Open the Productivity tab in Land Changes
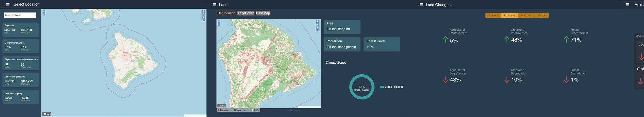Image resolution: width=644 pixels, height=117 pixels. click(509, 15)
